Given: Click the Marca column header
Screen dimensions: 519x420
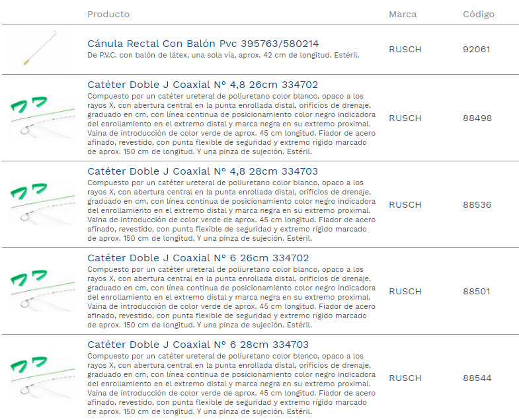Looking at the screenshot, I should click(403, 15).
